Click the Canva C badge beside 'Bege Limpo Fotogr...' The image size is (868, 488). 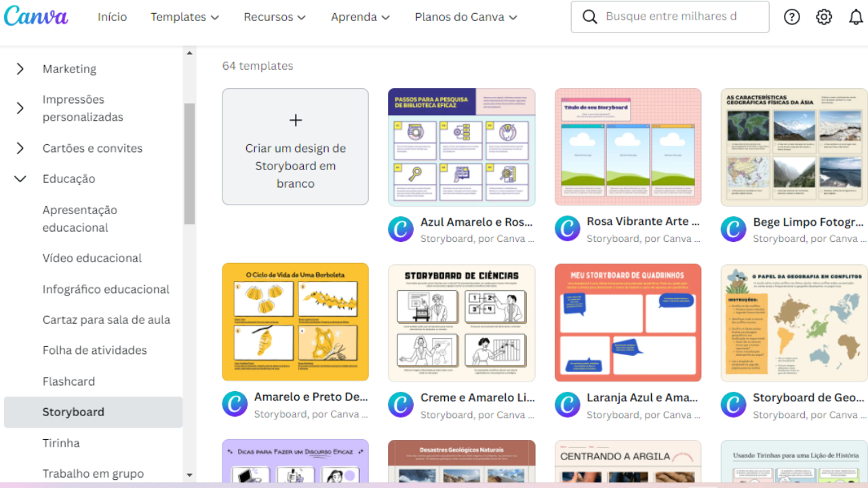click(733, 229)
